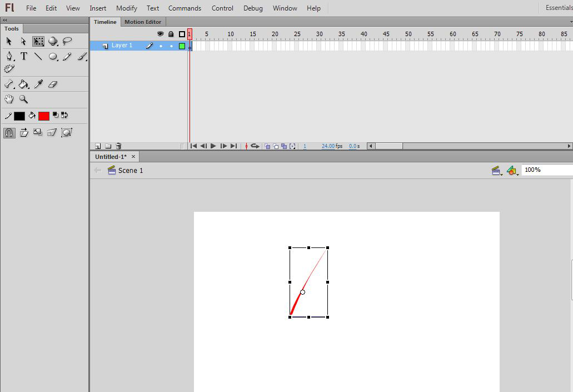Open the Modify menu
The height and width of the screenshot is (392, 573).
point(127,8)
